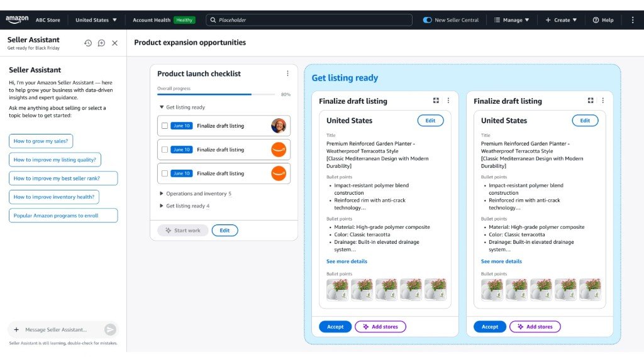644x362 pixels.
Task: Check the third Finalize draft listing checkbox
Action: 165,173
